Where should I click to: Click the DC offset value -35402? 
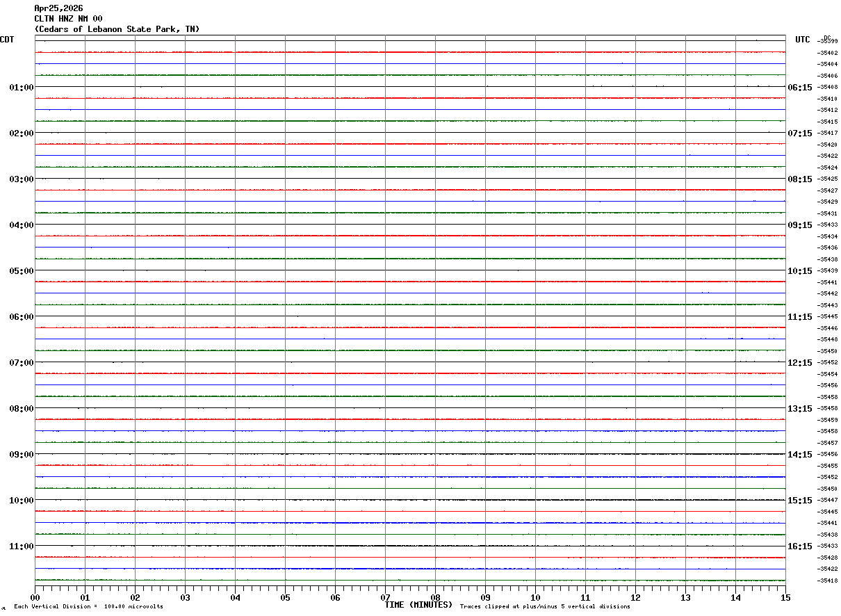tap(828, 53)
